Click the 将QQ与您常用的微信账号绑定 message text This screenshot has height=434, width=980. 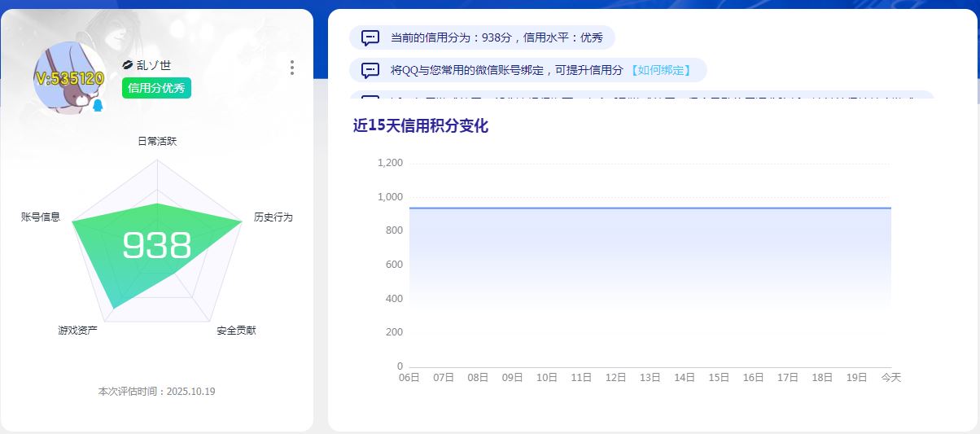tap(507, 70)
